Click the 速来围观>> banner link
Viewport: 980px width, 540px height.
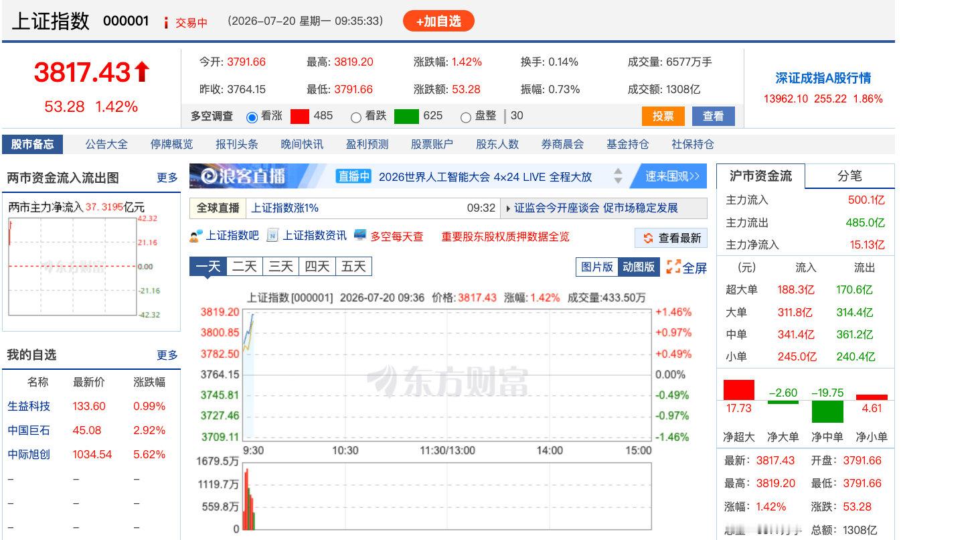pos(671,176)
